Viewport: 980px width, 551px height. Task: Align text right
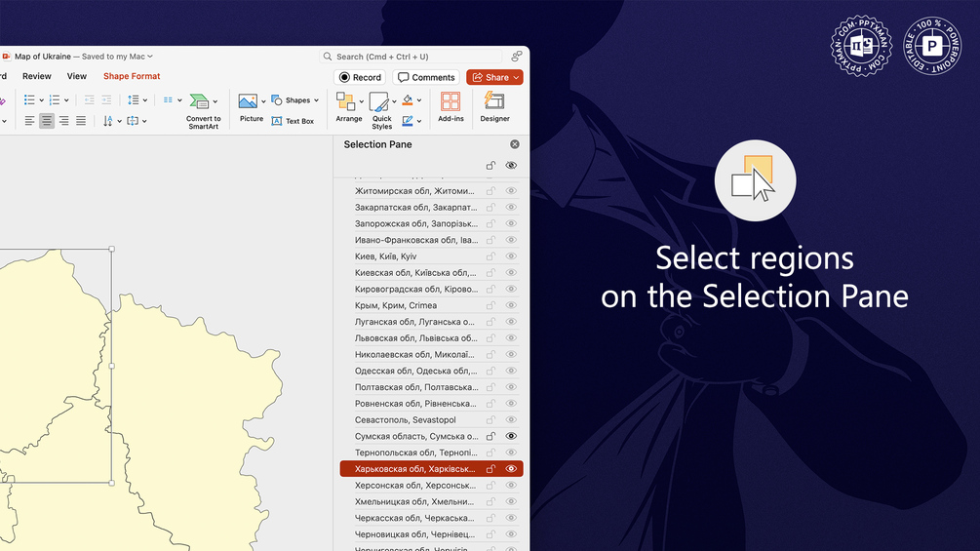tap(63, 121)
